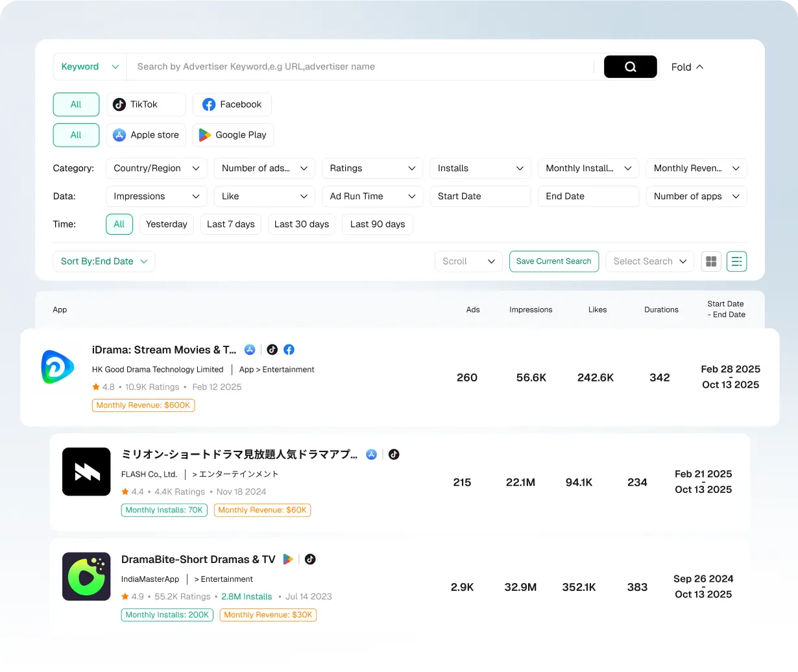Toggle the Facebook platform filter
Screen dimensions: 798x672
point(232,104)
